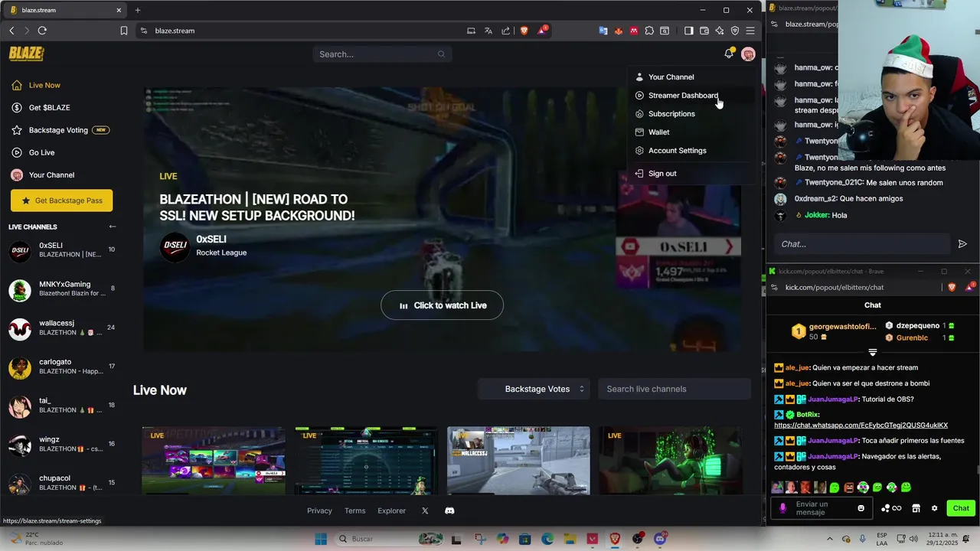Open the X social icon in the footer

[x=425, y=510]
